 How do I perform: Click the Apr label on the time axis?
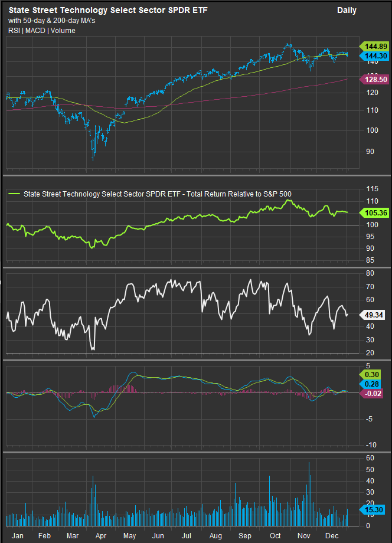pyautogui.click(x=101, y=534)
